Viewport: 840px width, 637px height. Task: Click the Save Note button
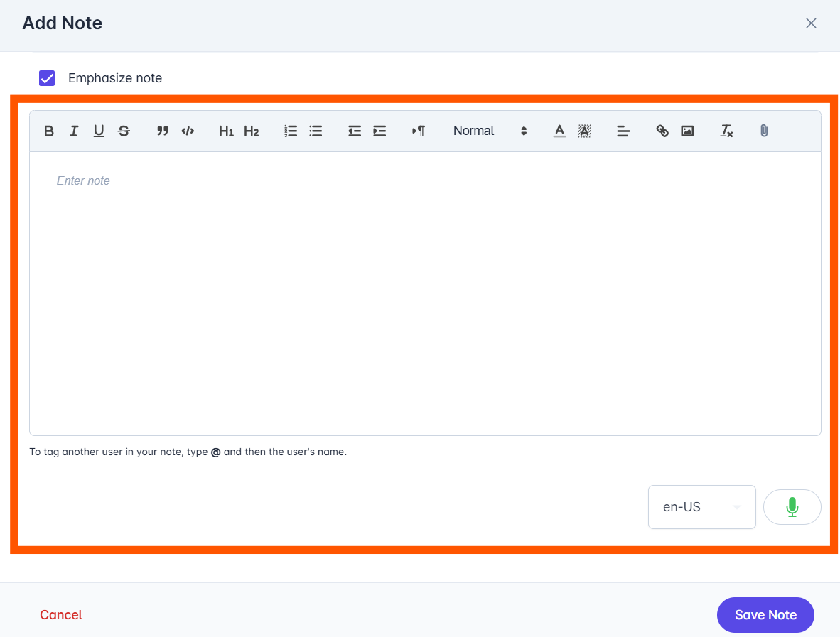click(765, 614)
